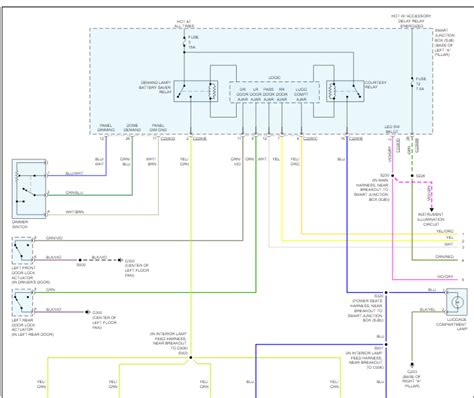Image resolution: width=474 pixels, height=398 pixels.
Task: Click the 'LR DOOR AJAR' logic label
Action: tap(255, 95)
